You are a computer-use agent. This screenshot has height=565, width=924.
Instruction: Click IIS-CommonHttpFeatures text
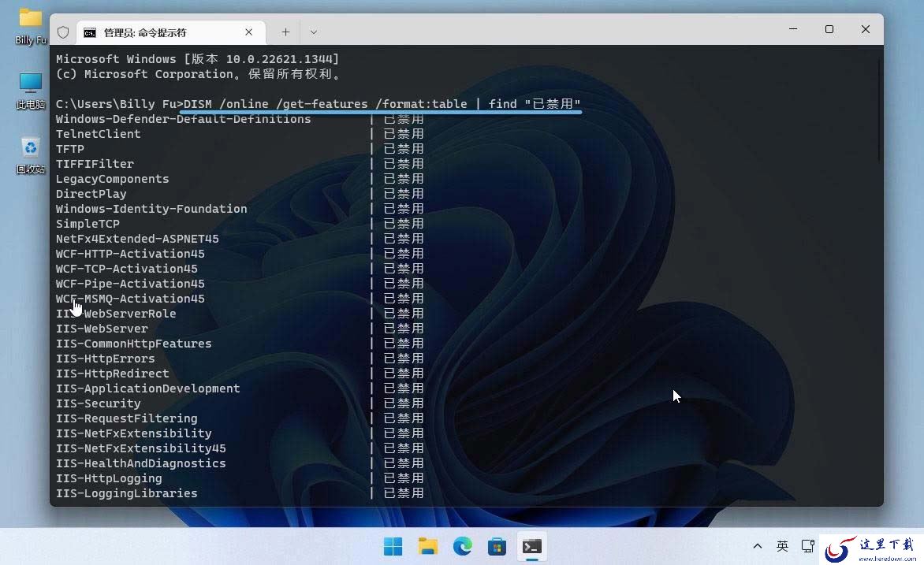[x=134, y=344]
